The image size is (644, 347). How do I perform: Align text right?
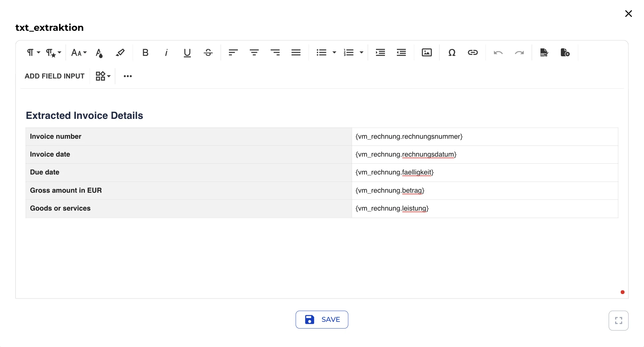(275, 53)
